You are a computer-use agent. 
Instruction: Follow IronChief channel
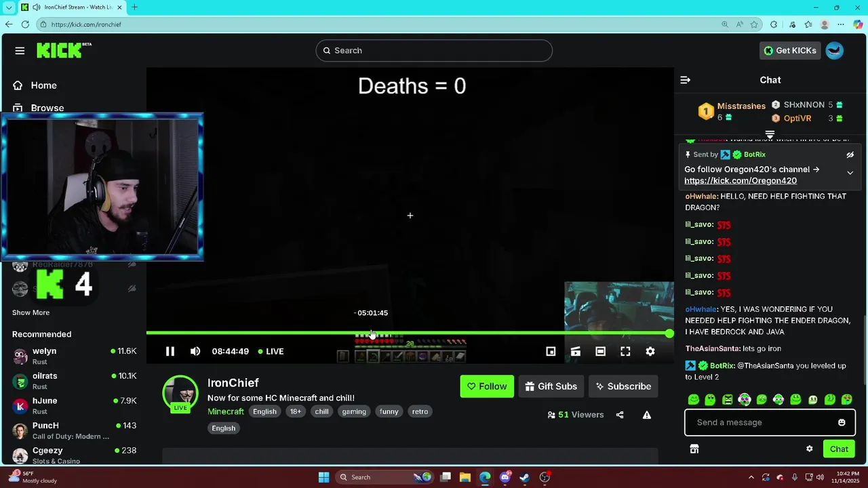tap(487, 386)
